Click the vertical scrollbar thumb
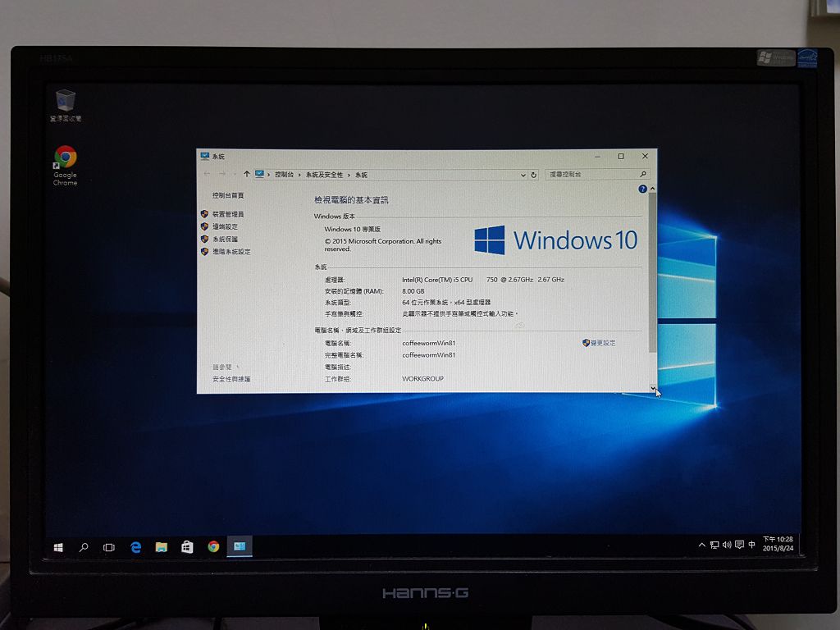This screenshot has height=630, width=840. coord(652,272)
